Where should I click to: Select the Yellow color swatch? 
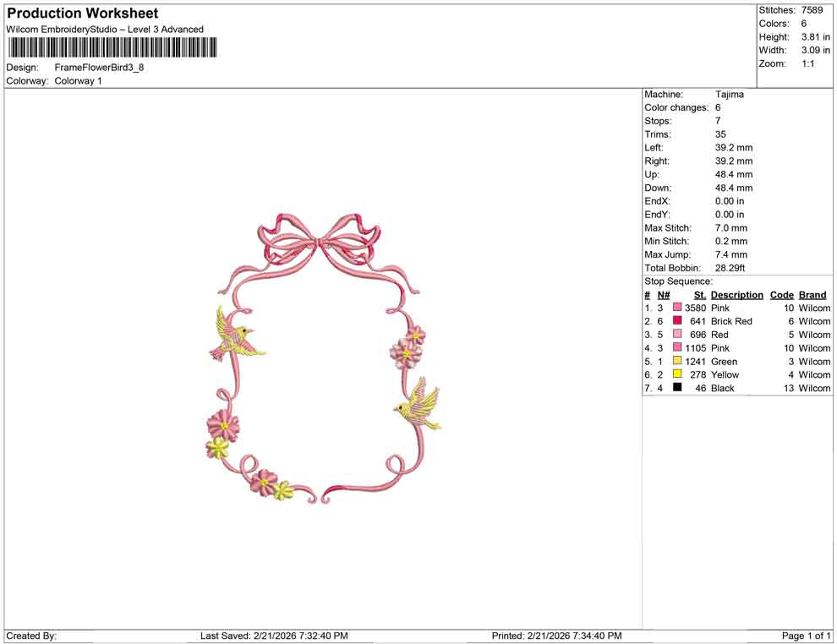[x=676, y=374]
